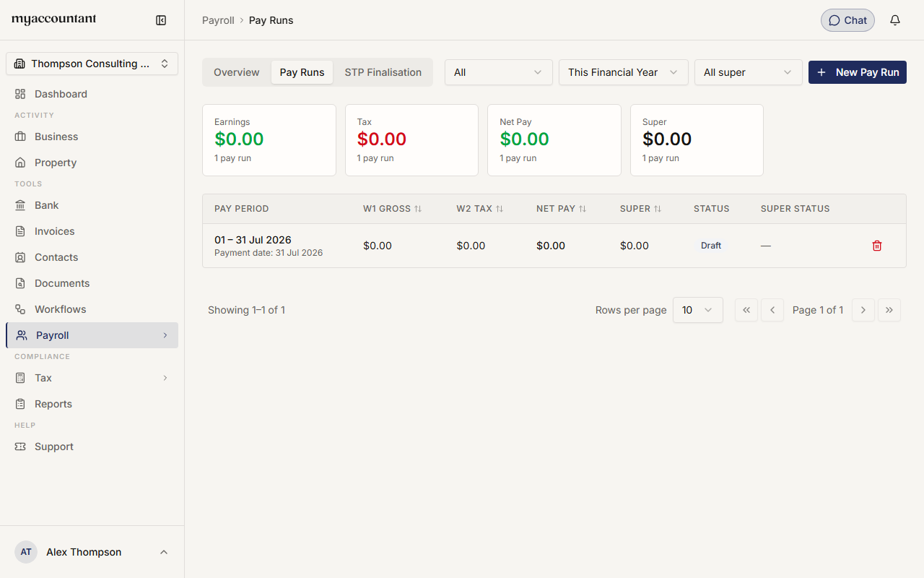The height and width of the screenshot is (578, 924).
Task: Click 'Payment date: 31 Jul 2026' text
Action: [x=269, y=253]
